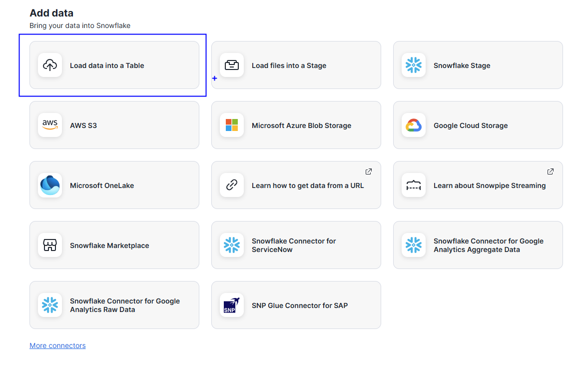
Task: Click the Snowpipe Streaming pipeline icon
Action: [x=414, y=185]
